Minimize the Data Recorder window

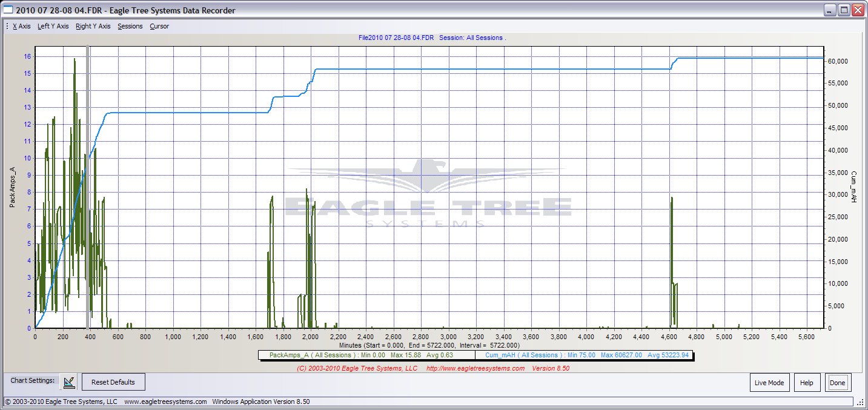[x=828, y=10]
